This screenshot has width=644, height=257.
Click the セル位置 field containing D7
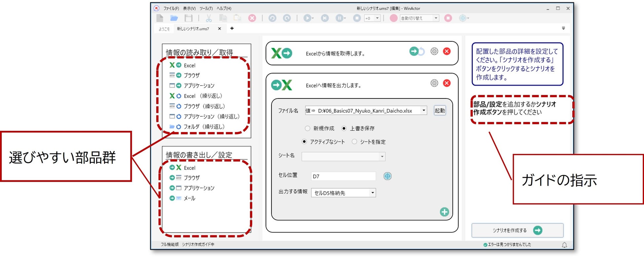point(343,176)
